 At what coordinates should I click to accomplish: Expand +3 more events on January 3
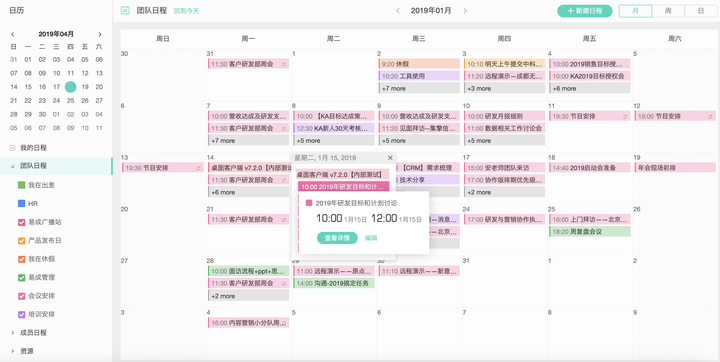click(x=504, y=88)
